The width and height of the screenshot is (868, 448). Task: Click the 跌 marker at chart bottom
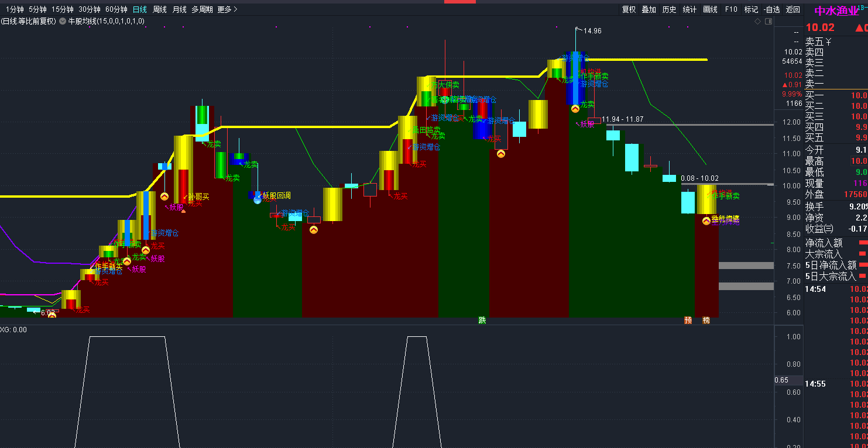[x=482, y=320]
